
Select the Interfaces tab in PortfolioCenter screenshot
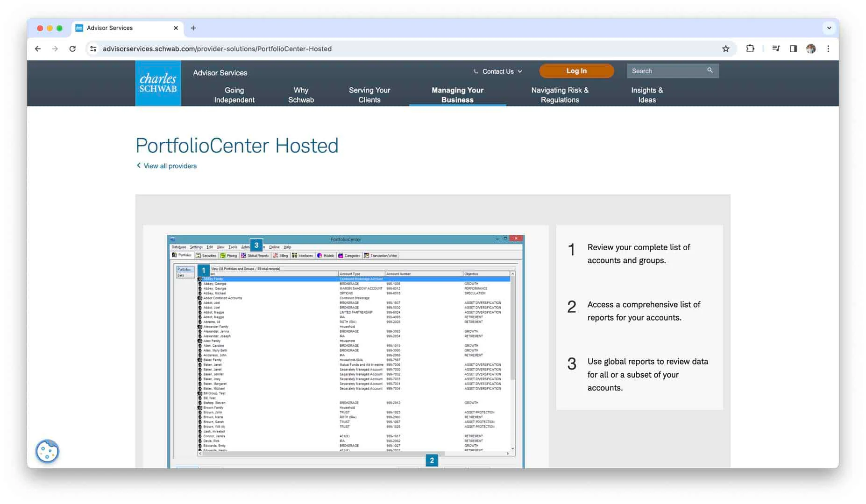point(303,256)
